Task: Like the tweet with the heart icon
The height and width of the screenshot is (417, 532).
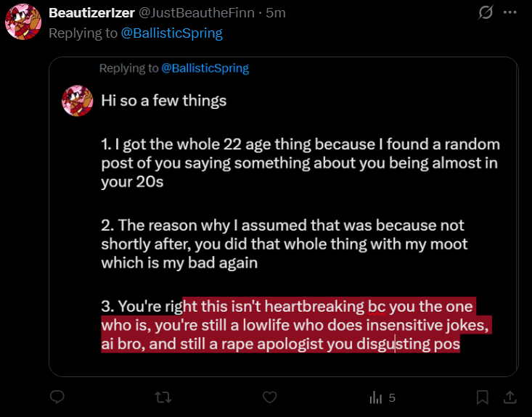Action: tap(269, 397)
